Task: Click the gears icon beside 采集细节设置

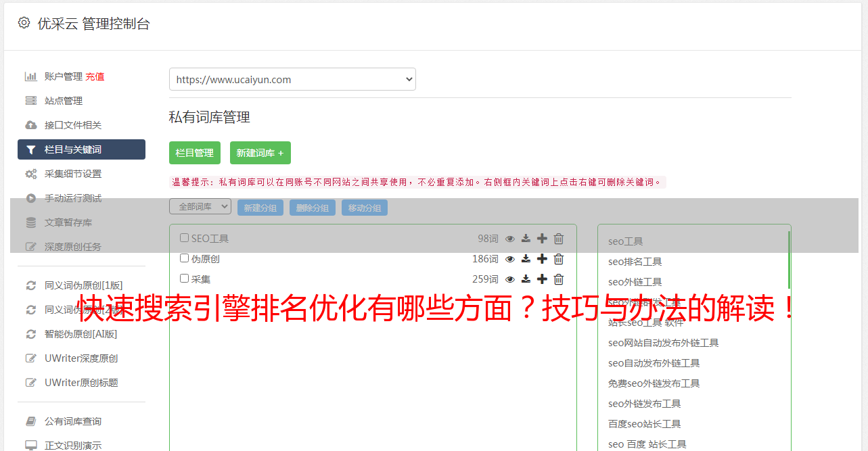Action: pos(30,174)
